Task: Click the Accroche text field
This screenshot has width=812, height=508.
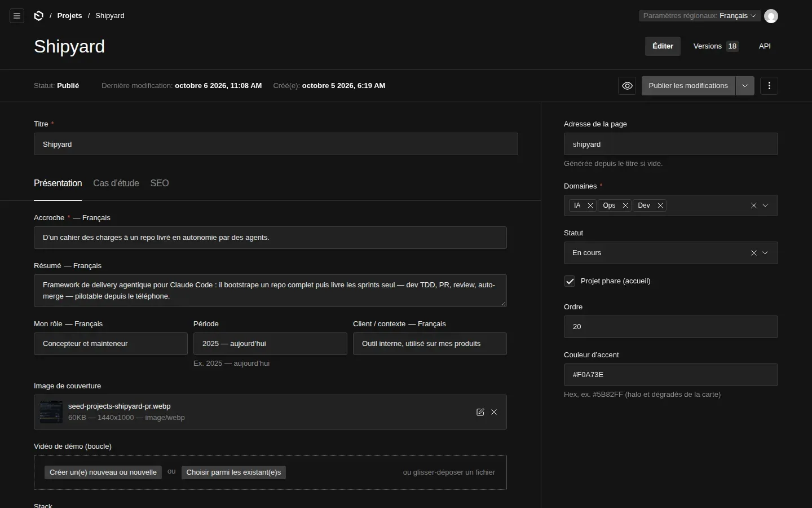Action: [270, 238]
